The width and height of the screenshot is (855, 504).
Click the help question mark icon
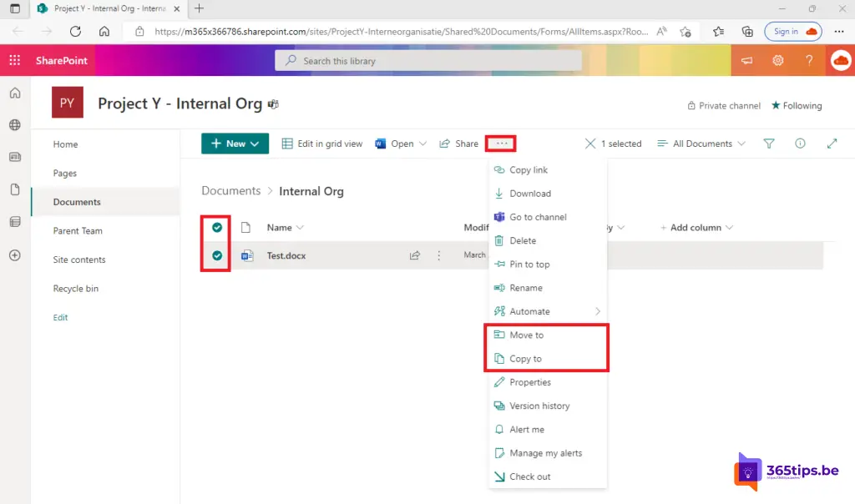coord(808,61)
